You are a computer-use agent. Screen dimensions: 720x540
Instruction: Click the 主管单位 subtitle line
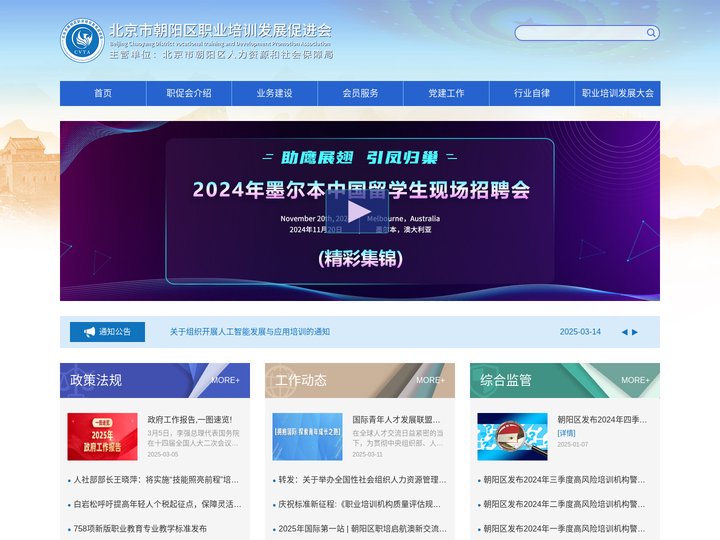point(221,55)
